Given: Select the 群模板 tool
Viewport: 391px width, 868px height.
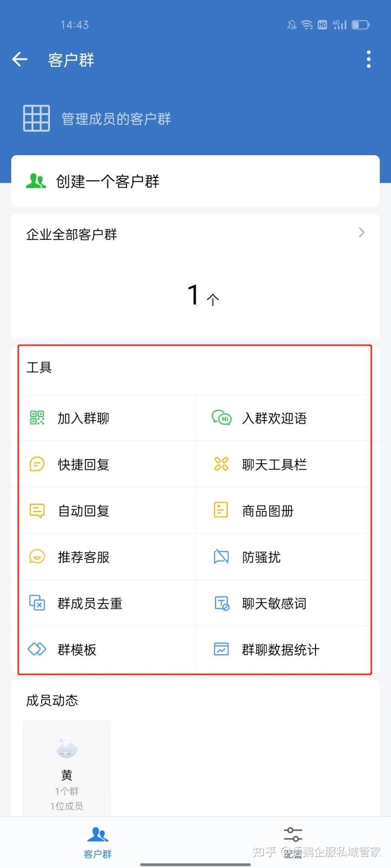Looking at the screenshot, I should 77,649.
